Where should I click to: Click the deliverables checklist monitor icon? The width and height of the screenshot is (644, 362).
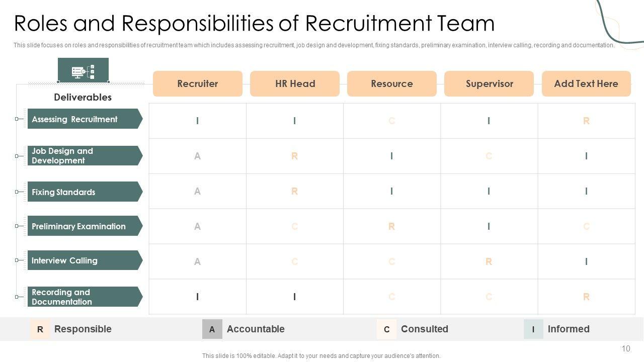[x=83, y=70]
